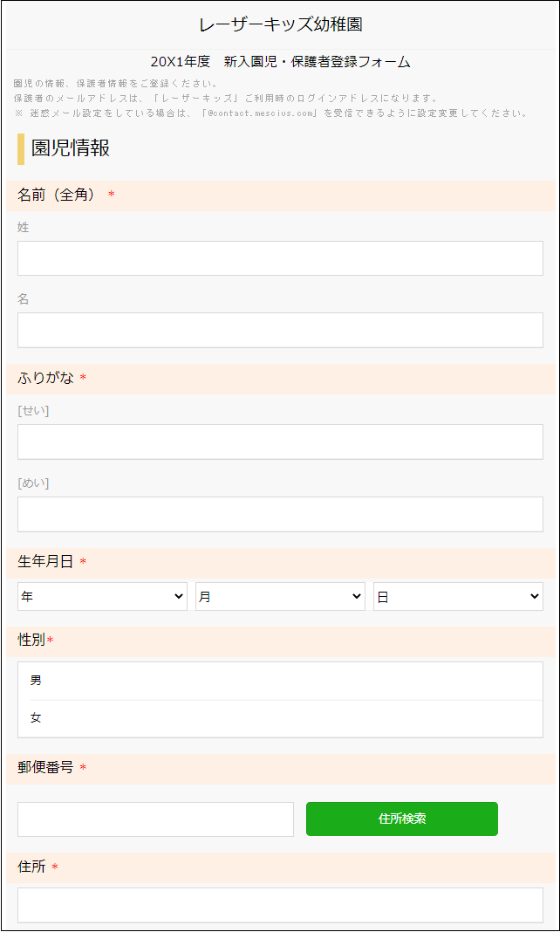Click the 名前（全角） field label

click(56, 195)
